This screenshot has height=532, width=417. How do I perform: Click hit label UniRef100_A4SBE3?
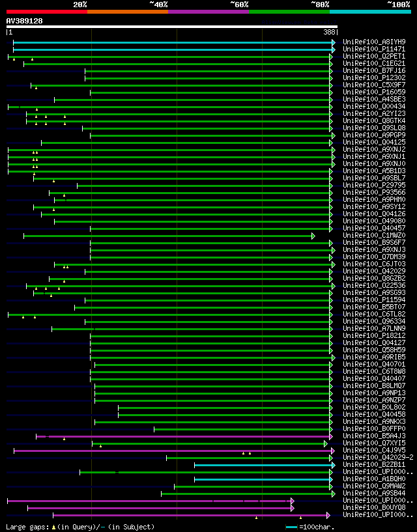(374, 99)
